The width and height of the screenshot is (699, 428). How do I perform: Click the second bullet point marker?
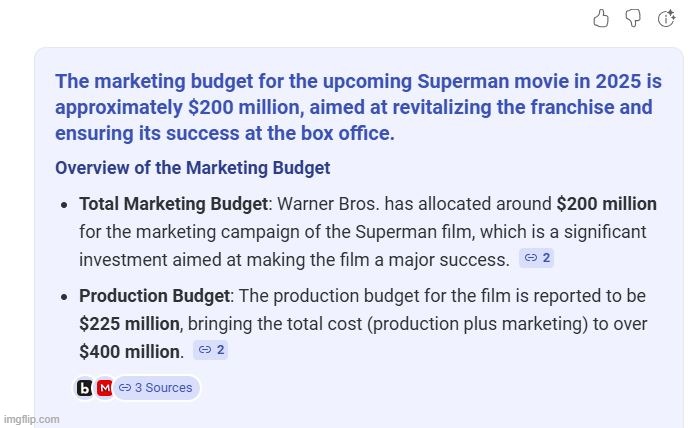point(64,298)
